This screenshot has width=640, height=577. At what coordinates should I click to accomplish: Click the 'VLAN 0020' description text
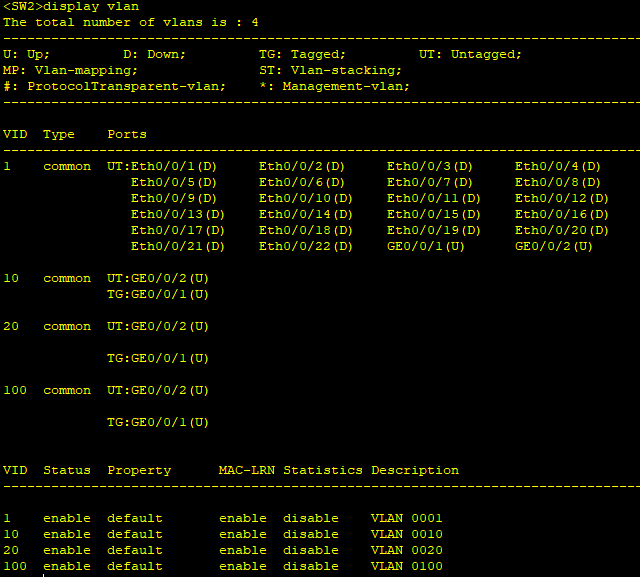(406, 550)
